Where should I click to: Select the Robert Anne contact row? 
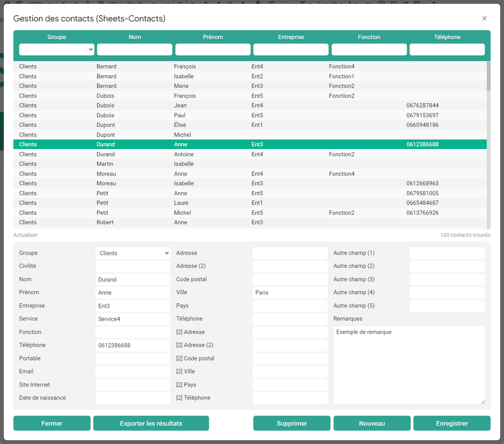pyautogui.click(x=250, y=222)
